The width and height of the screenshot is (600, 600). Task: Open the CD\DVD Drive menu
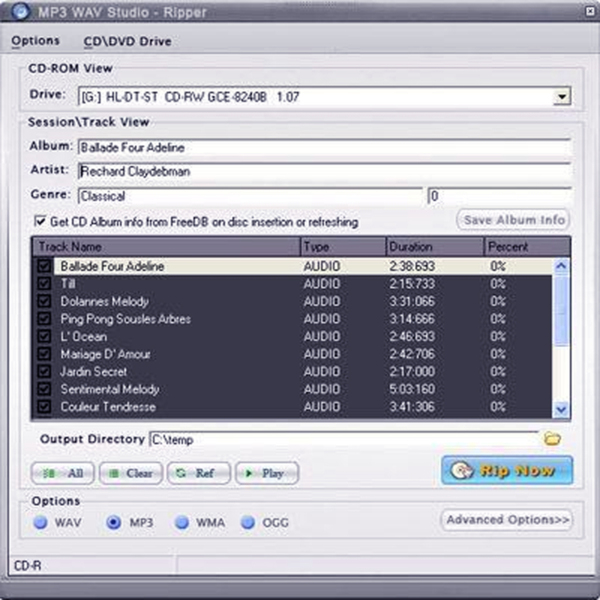[x=127, y=41]
